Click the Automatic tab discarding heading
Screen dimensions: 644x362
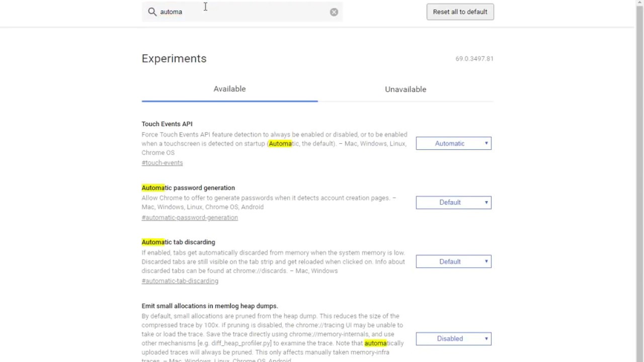click(178, 242)
